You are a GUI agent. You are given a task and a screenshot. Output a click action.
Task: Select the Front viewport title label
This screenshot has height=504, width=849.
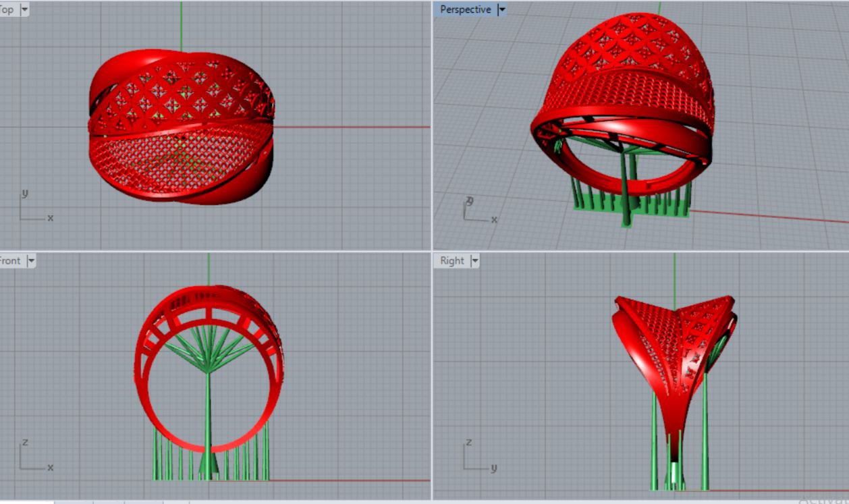click(9, 260)
